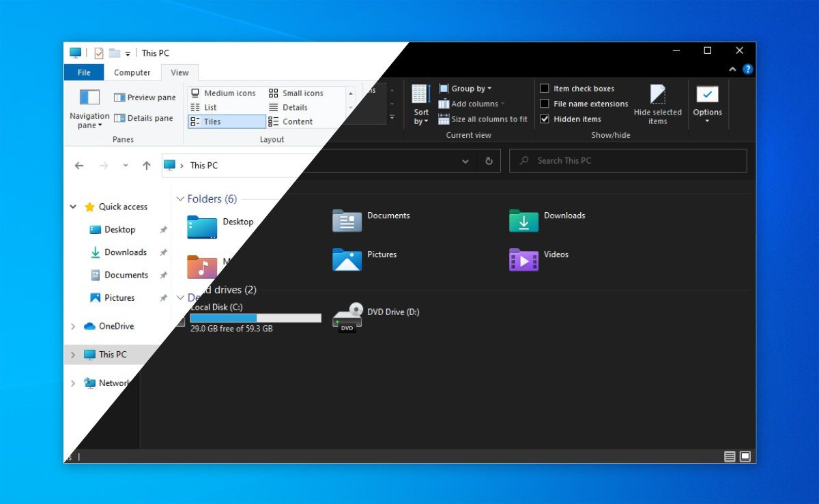Click the refresh icon in address bar
This screenshot has height=504, width=819.
(x=489, y=162)
